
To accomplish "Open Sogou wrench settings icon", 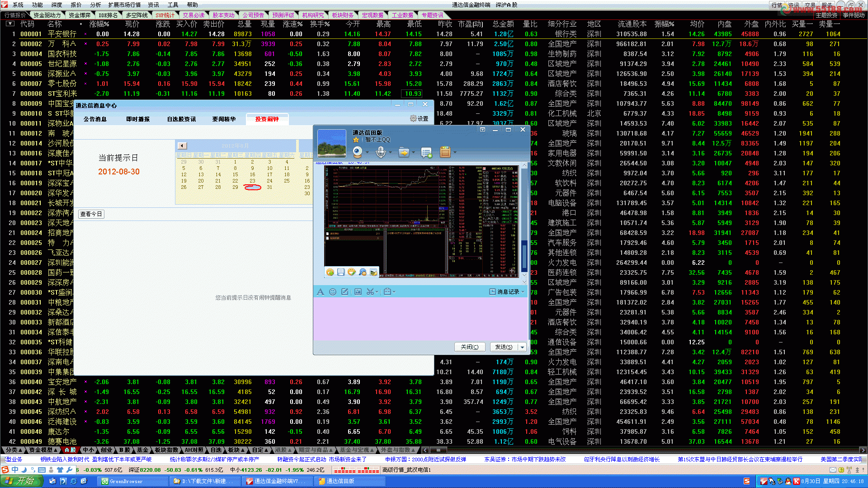I will [x=69, y=470].
